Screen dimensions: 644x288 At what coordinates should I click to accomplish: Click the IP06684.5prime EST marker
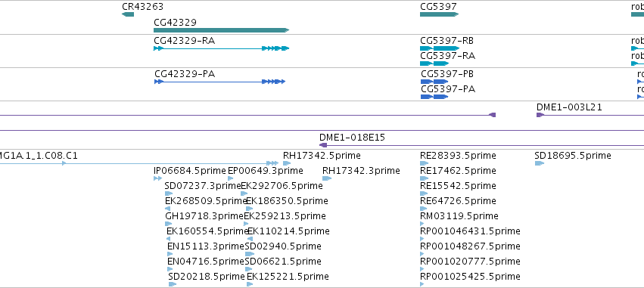[x=157, y=178]
